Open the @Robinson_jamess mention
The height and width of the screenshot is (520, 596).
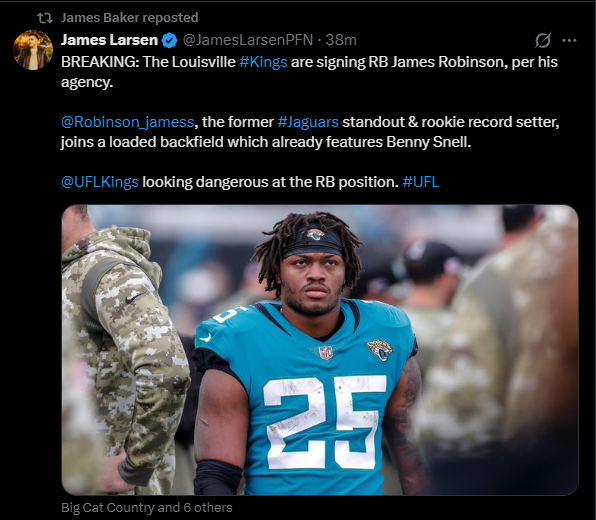pyautogui.click(x=128, y=122)
